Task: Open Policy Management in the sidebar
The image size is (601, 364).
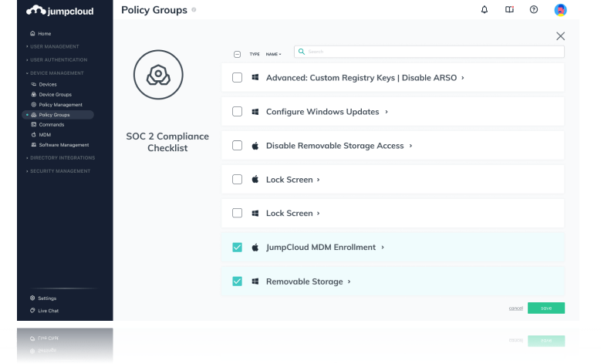Action: tap(56, 105)
